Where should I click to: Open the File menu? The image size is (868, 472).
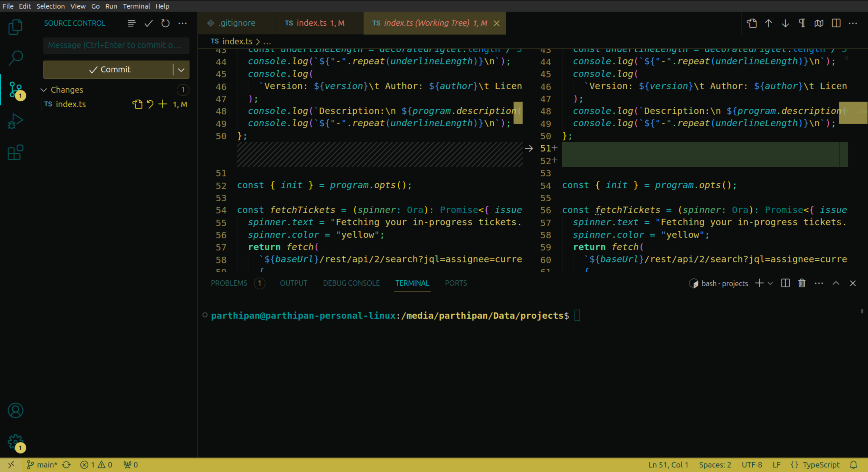pyautogui.click(x=8, y=6)
